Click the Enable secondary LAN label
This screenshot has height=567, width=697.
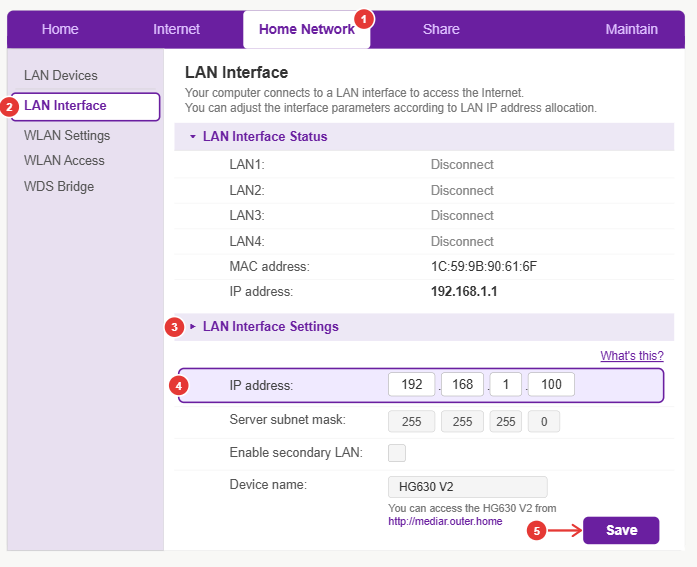(x=296, y=452)
